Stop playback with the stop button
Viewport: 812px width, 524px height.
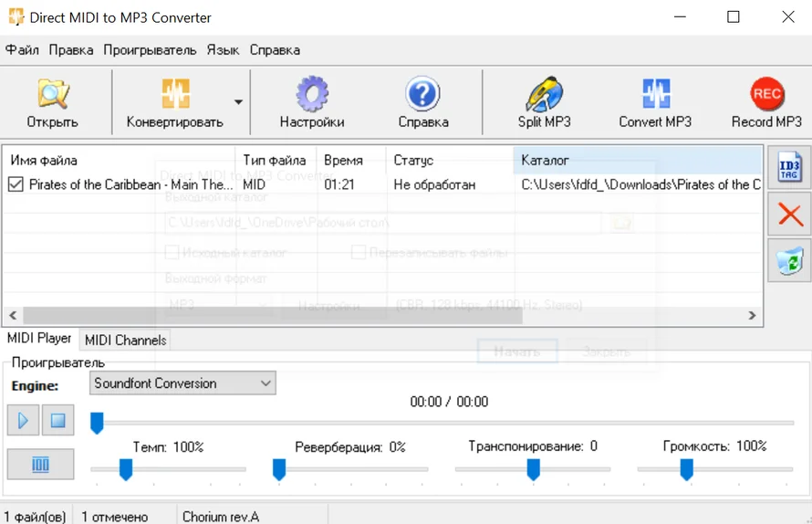58,420
